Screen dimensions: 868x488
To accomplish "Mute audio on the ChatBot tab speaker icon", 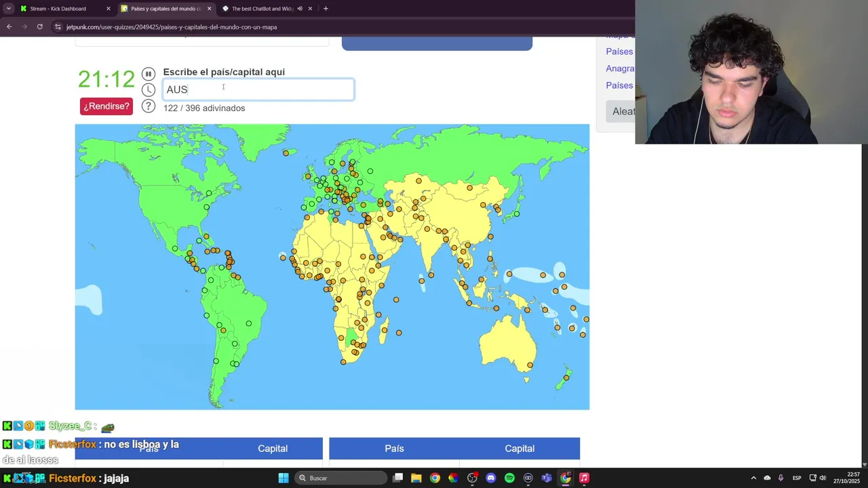I will pyautogui.click(x=300, y=9).
